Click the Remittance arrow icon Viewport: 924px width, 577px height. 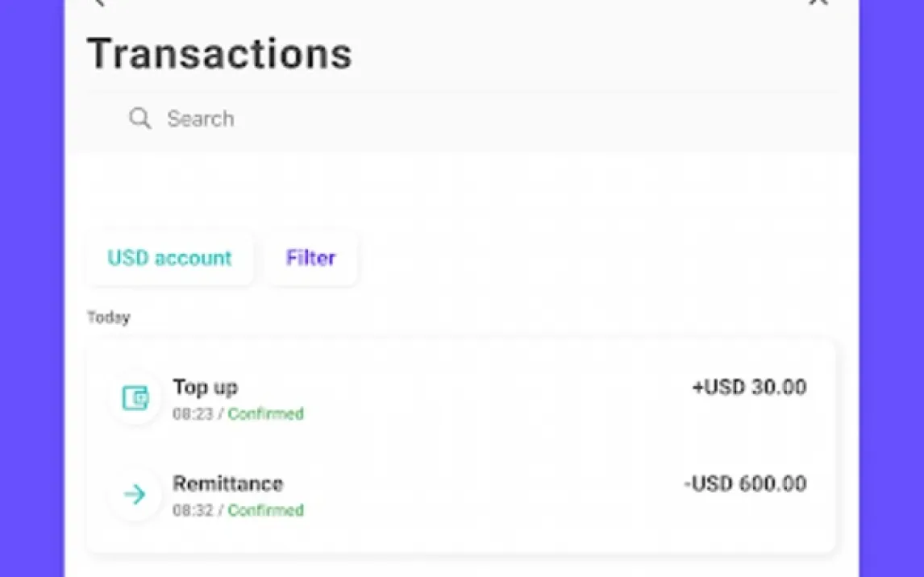click(x=135, y=495)
